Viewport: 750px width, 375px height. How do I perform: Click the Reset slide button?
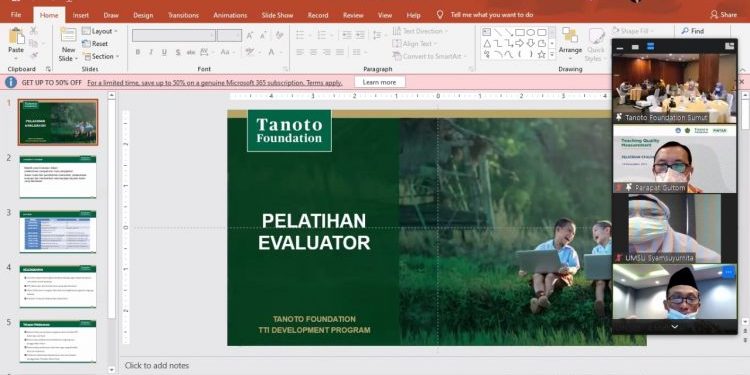pos(95,44)
